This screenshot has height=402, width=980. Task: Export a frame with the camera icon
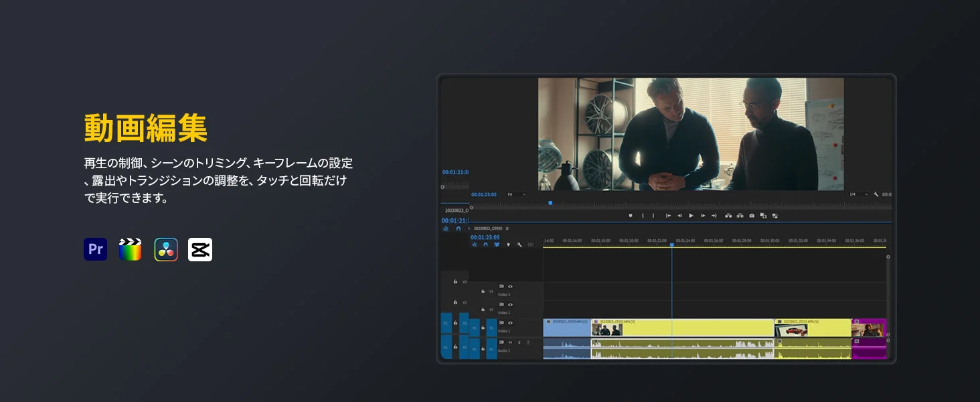pos(752,216)
